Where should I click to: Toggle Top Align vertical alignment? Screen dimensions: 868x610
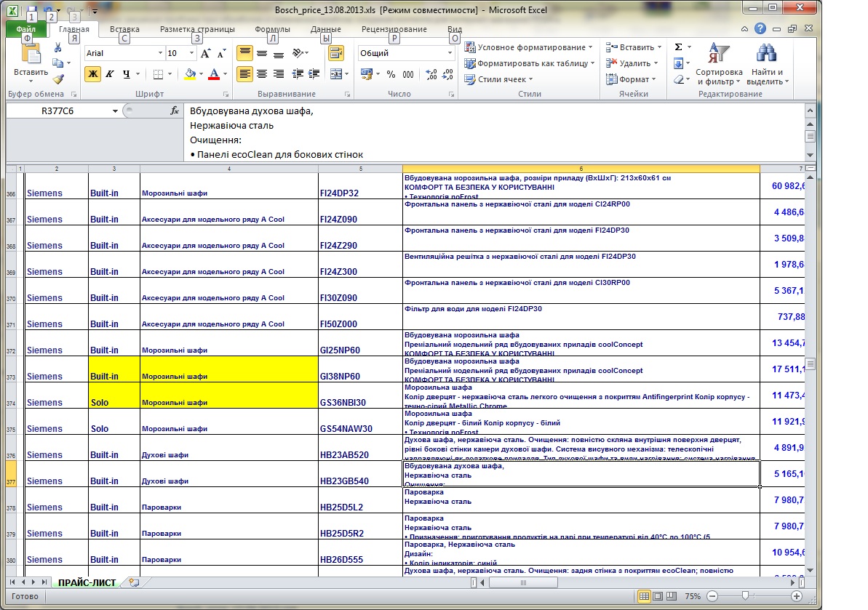[x=244, y=53]
